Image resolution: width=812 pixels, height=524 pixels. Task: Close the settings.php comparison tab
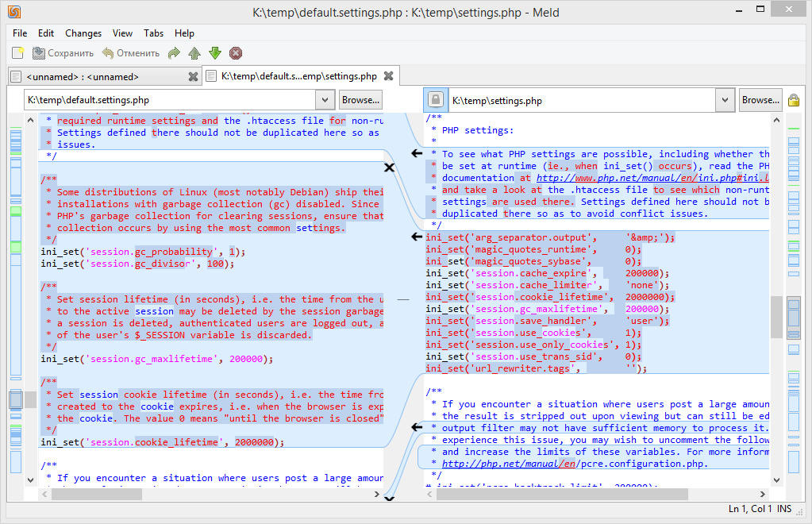pos(388,76)
